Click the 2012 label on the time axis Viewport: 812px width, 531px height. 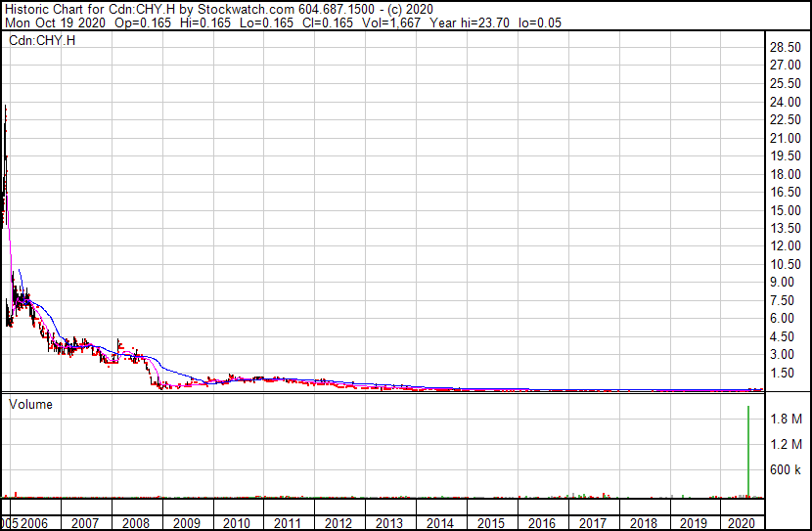338,523
